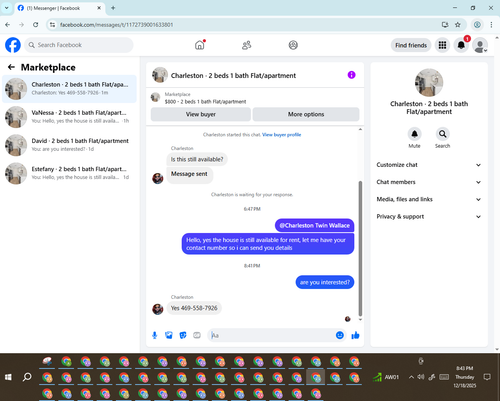Click the 'are you interested?' message bubble
This screenshot has height=401, width=500.
[x=325, y=282]
